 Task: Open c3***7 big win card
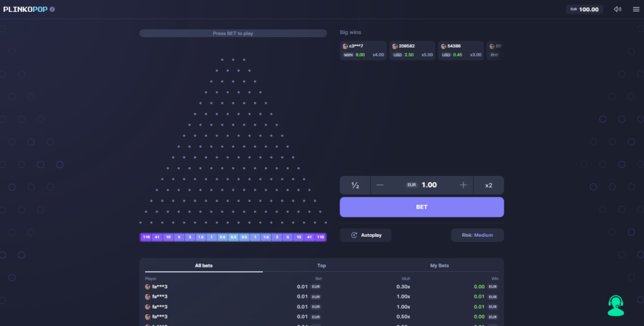[363, 50]
